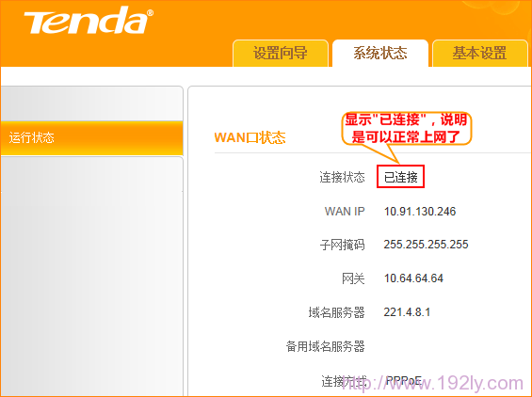Click the 备用域名服务器 label
This screenshot has height=397, width=532.
coord(326,346)
